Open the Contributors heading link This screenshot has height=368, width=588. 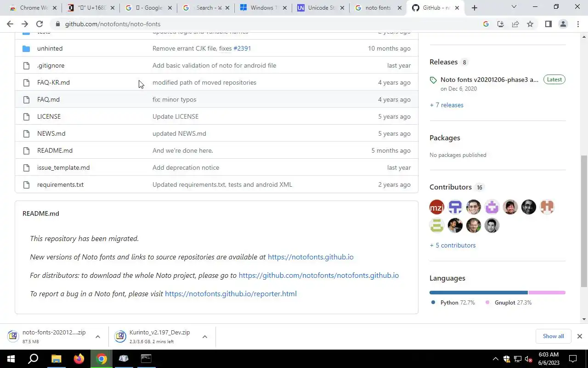[x=451, y=187]
